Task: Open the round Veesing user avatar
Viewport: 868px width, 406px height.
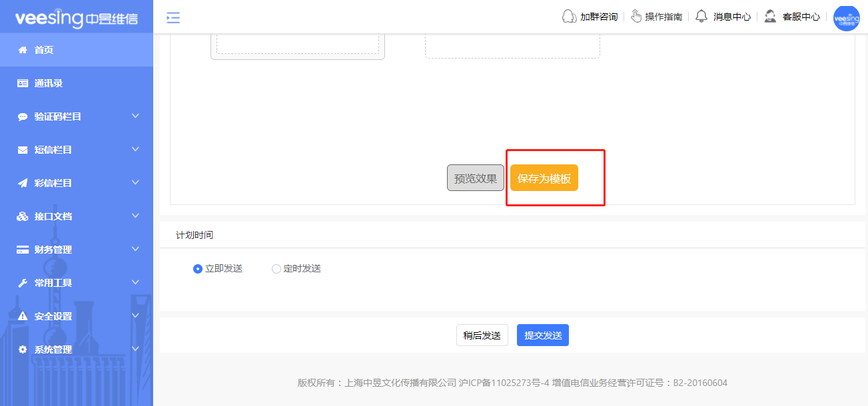Action: pyautogui.click(x=847, y=18)
